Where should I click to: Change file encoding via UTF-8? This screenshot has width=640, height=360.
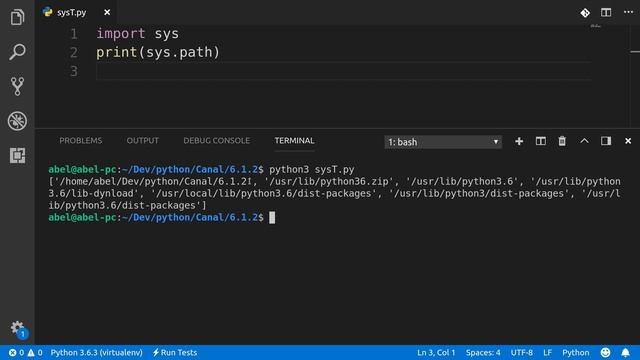click(x=522, y=353)
